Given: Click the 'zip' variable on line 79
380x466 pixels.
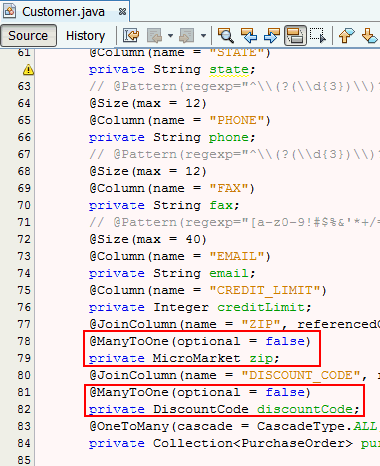Looking at the screenshot, I should 261,358.
